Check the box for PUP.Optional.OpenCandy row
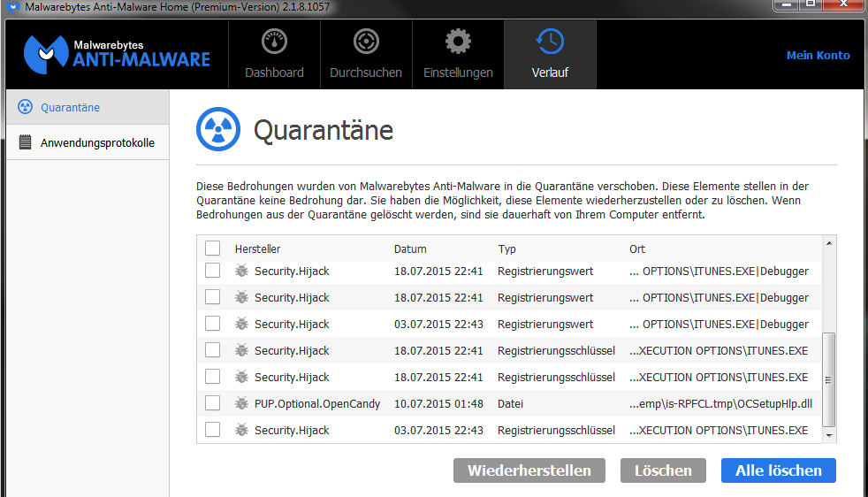This screenshot has width=868, height=497. point(212,402)
